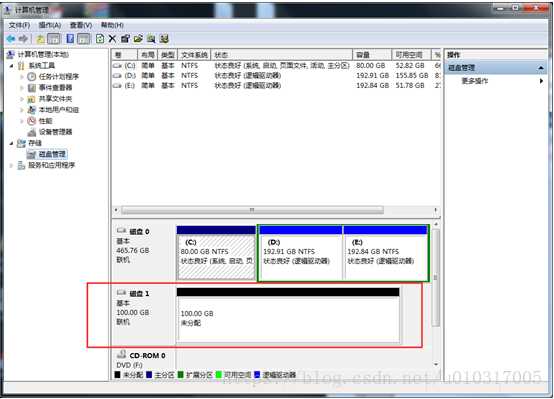The width and height of the screenshot is (554, 399).
Task: Open 更多操作 in the actions pane
Action: (x=475, y=81)
